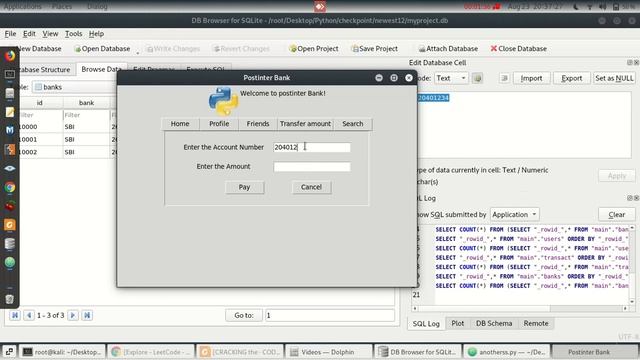Select Search tab in Postinter Bank
Image resolution: width=640 pixels, height=360 pixels.
click(x=353, y=124)
